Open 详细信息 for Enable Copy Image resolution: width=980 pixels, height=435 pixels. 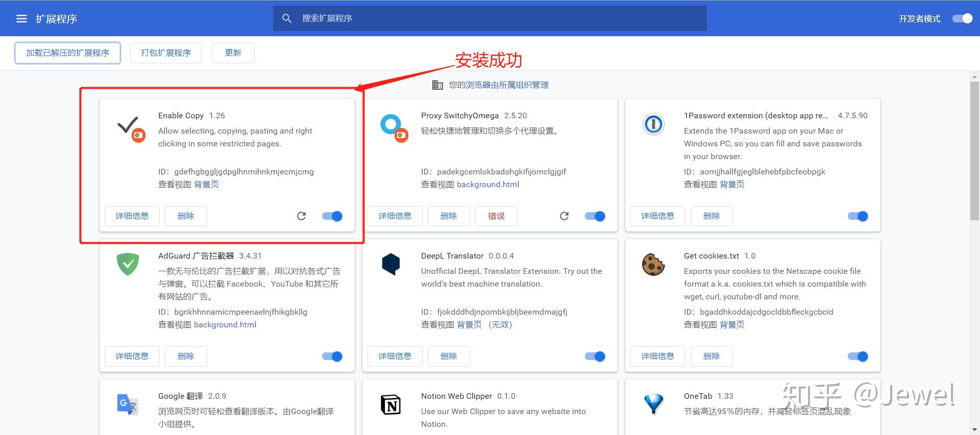pos(132,216)
